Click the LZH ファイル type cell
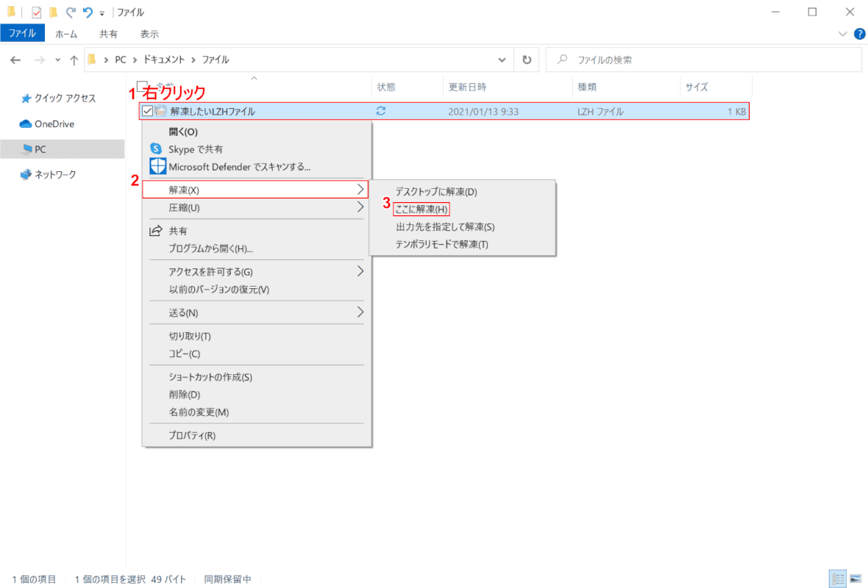The width and height of the screenshot is (868, 588). [600, 112]
